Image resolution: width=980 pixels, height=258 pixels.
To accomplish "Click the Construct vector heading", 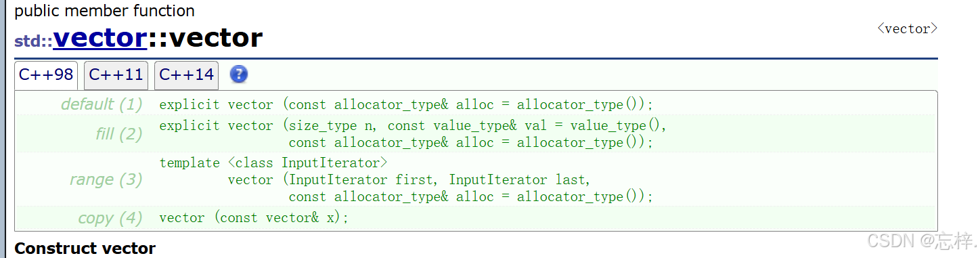I will (x=85, y=249).
